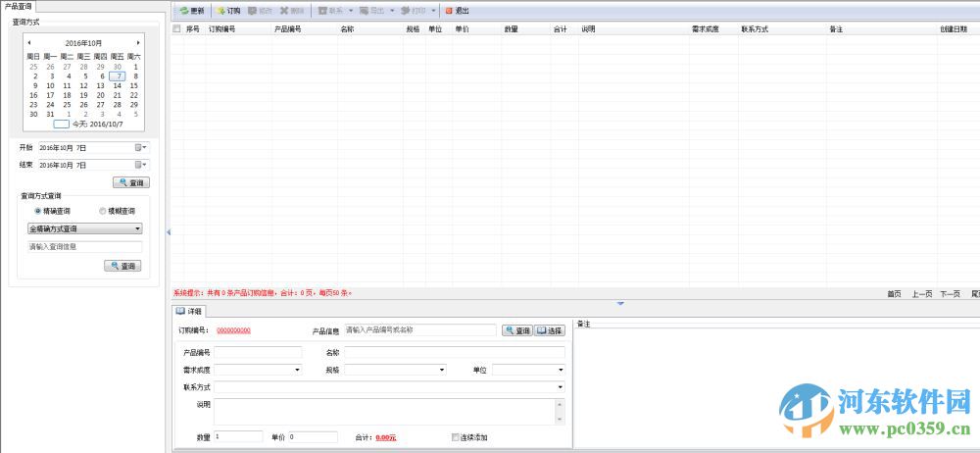Open the 全精确方式查询 combo box
980x453 pixels.
click(x=85, y=229)
